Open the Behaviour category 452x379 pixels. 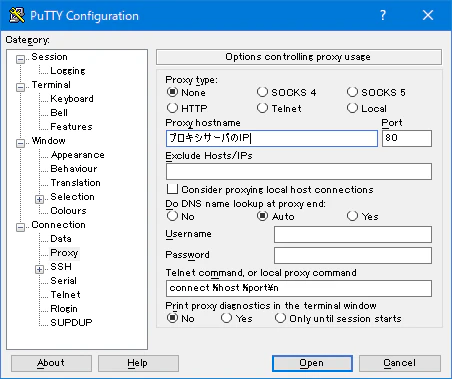(x=74, y=169)
